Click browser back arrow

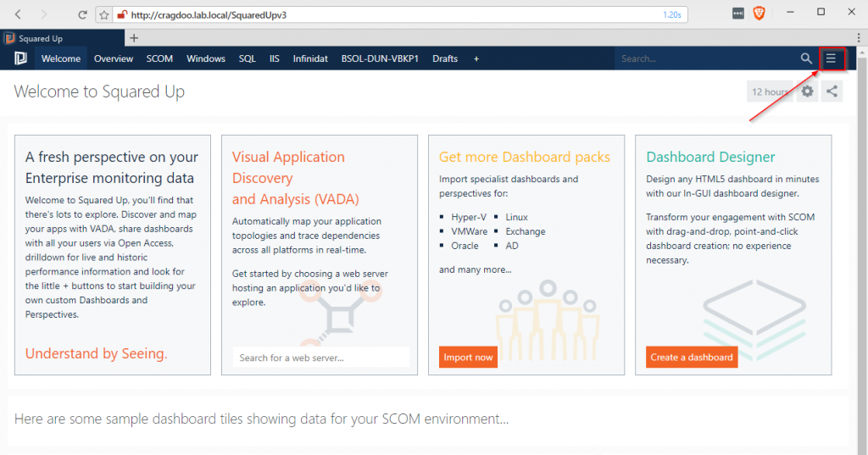pyautogui.click(x=18, y=14)
